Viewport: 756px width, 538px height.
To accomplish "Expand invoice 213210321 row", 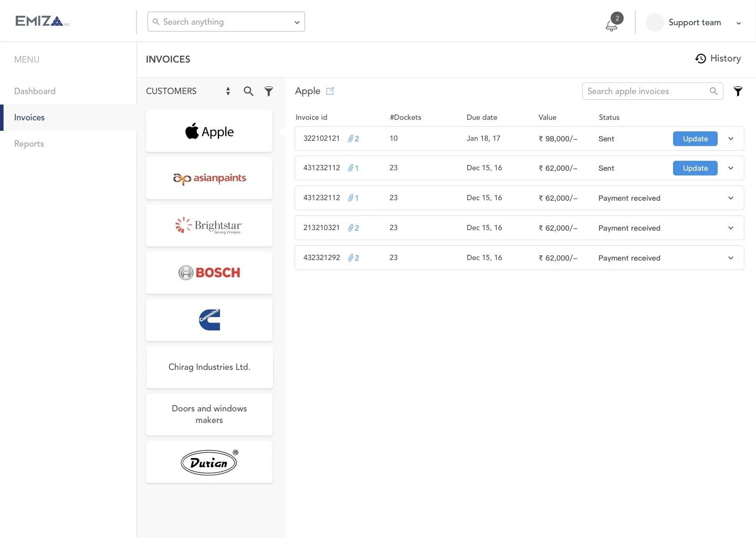I will pyautogui.click(x=731, y=228).
